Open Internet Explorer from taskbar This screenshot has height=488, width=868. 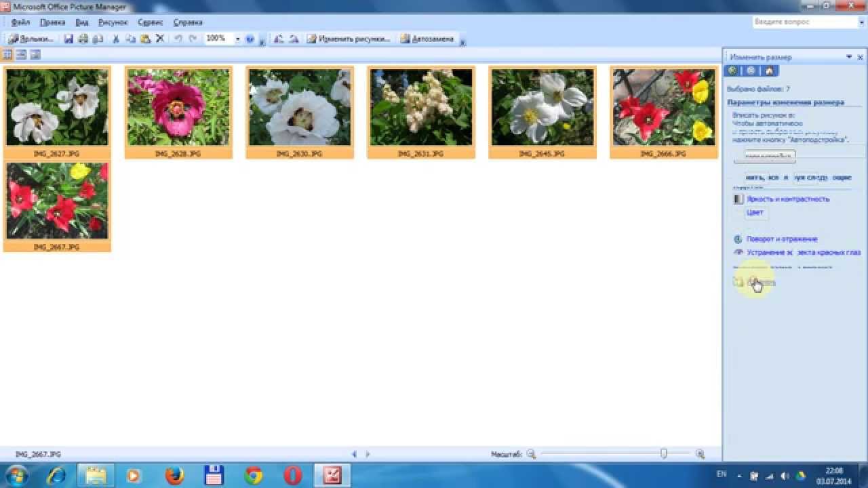(56, 476)
